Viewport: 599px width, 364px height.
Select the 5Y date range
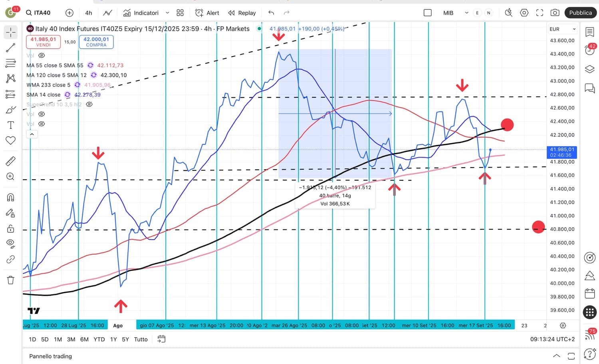click(x=125, y=339)
